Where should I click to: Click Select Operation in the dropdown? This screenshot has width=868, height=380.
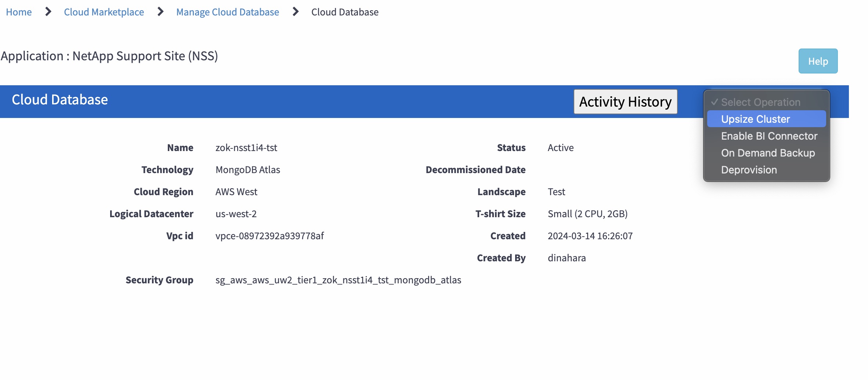click(760, 102)
